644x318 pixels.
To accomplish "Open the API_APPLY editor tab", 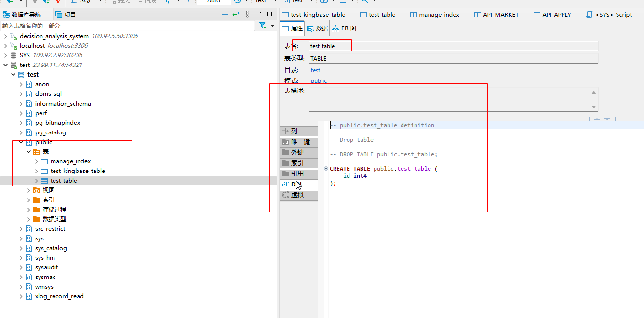I will pos(552,14).
